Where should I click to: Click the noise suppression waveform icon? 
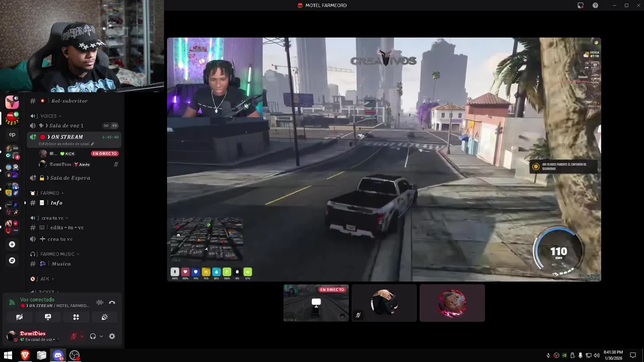tap(100, 303)
